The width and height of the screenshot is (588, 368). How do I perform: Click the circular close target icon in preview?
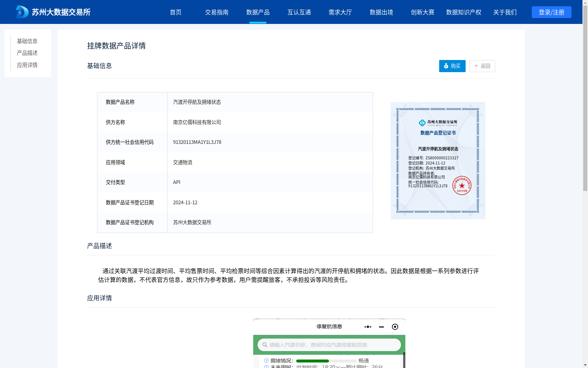coord(395,327)
